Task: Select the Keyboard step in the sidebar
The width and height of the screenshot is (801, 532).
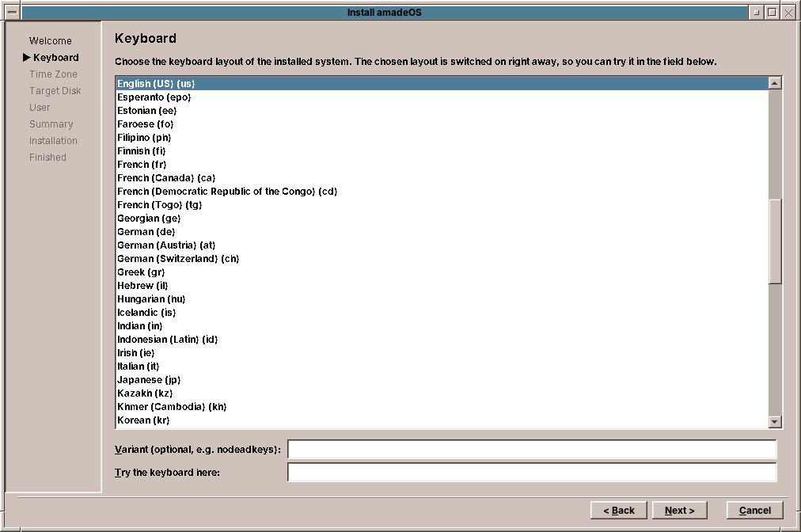Action: pyautogui.click(x=55, y=57)
